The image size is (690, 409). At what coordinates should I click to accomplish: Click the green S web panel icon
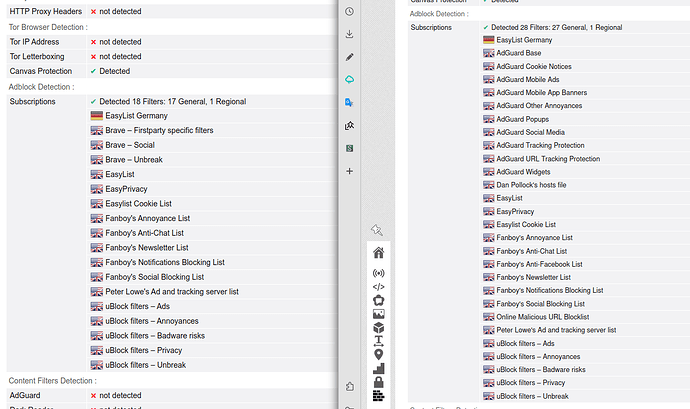349,148
